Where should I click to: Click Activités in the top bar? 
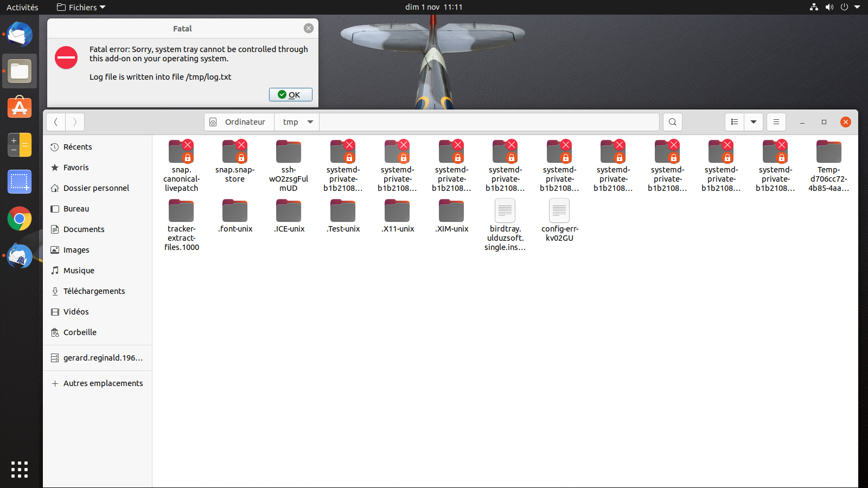(22, 7)
